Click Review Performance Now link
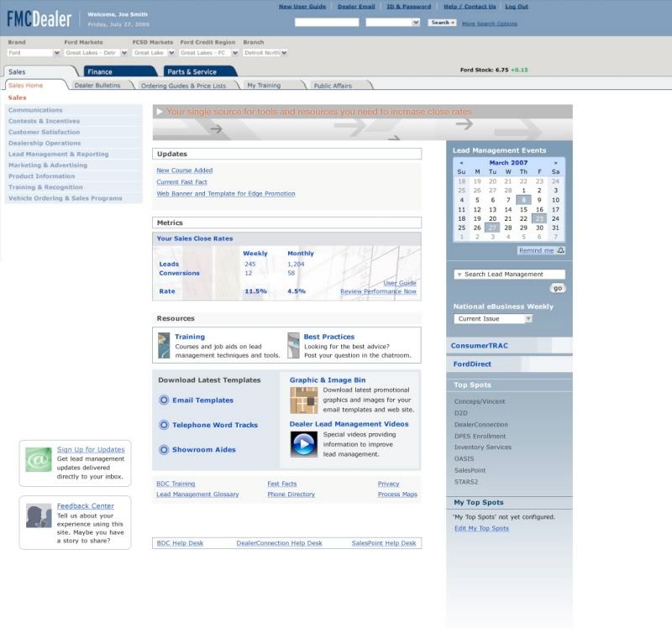 [x=379, y=291]
